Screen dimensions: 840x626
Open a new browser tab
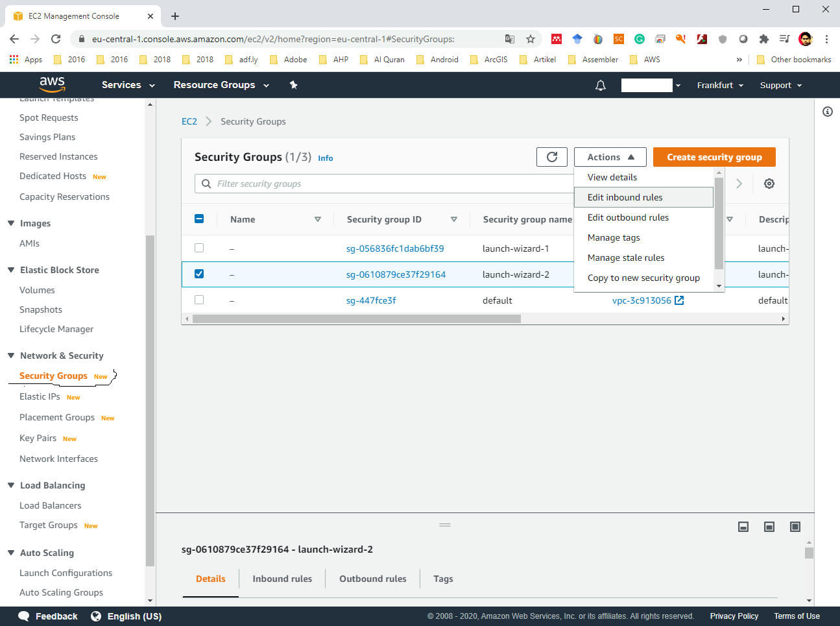pos(175,16)
